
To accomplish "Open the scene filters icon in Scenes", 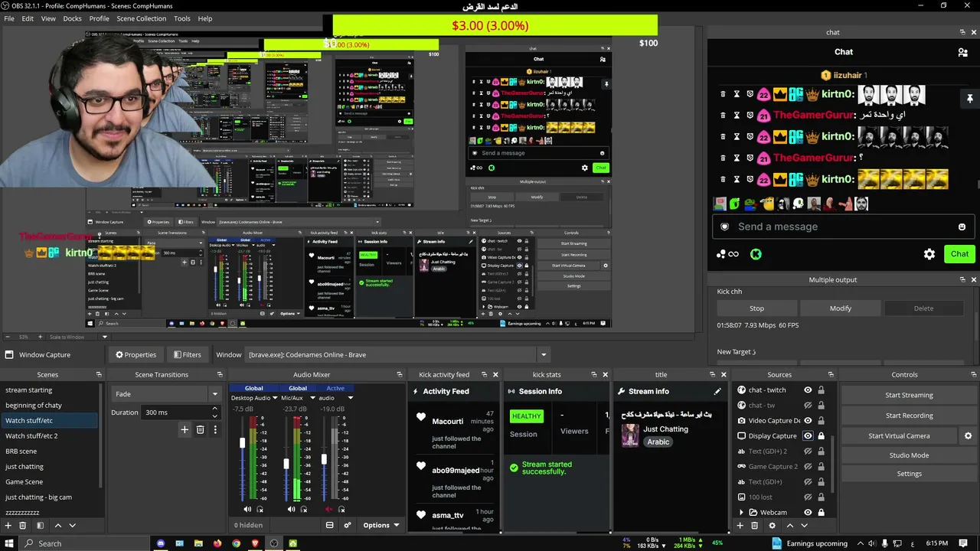I will [x=40, y=526].
